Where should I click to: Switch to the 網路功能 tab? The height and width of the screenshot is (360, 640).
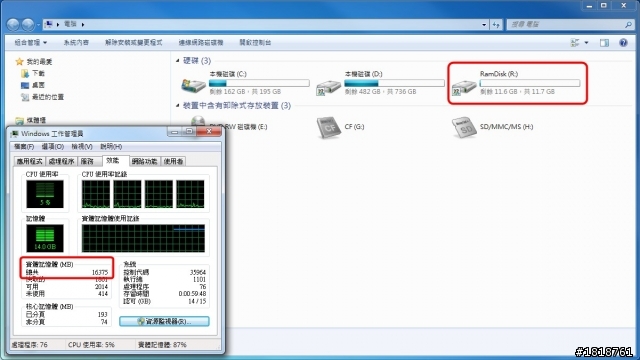point(145,161)
